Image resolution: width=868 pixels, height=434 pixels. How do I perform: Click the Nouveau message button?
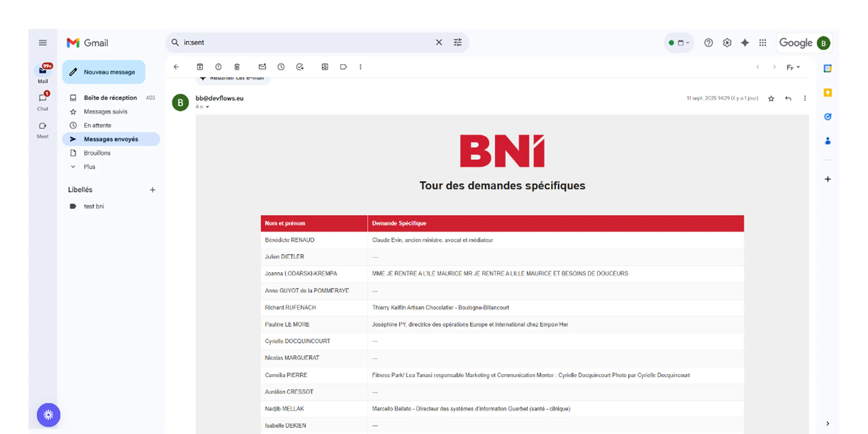(x=104, y=72)
